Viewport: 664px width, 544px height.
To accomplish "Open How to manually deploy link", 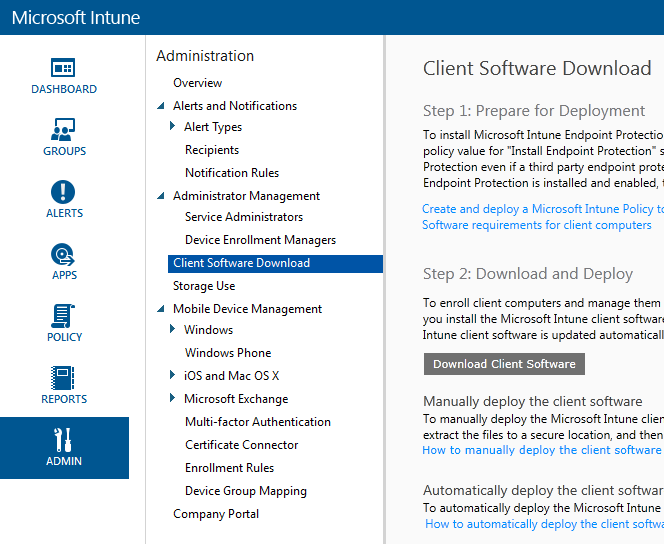I will (542, 450).
